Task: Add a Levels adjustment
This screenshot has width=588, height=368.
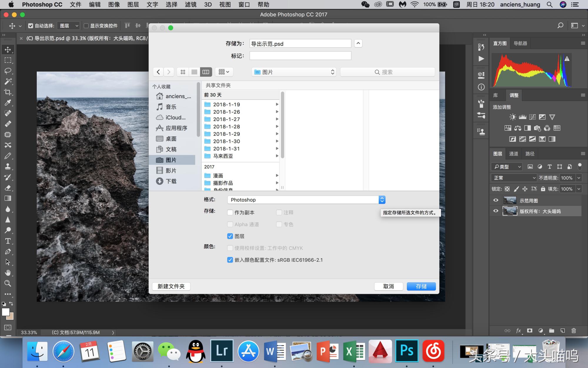Action: point(522,117)
